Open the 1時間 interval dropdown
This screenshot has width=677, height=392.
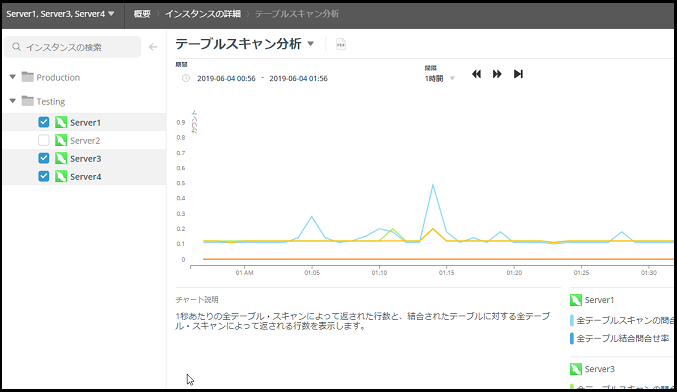pyautogui.click(x=440, y=79)
